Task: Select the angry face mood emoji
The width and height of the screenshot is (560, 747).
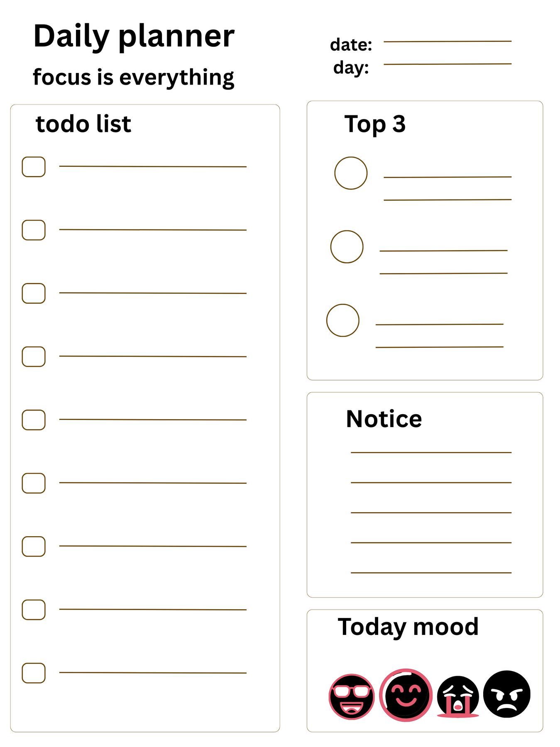Action: (506, 694)
